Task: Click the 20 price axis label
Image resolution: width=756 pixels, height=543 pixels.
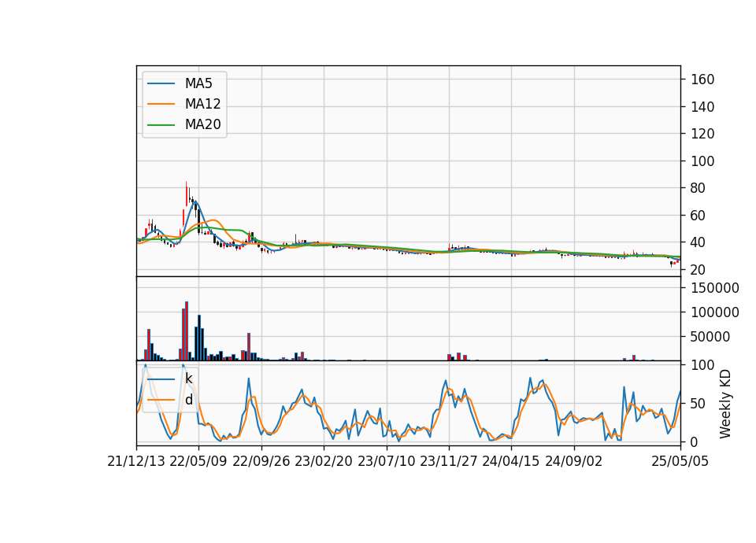Action: click(699, 270)
